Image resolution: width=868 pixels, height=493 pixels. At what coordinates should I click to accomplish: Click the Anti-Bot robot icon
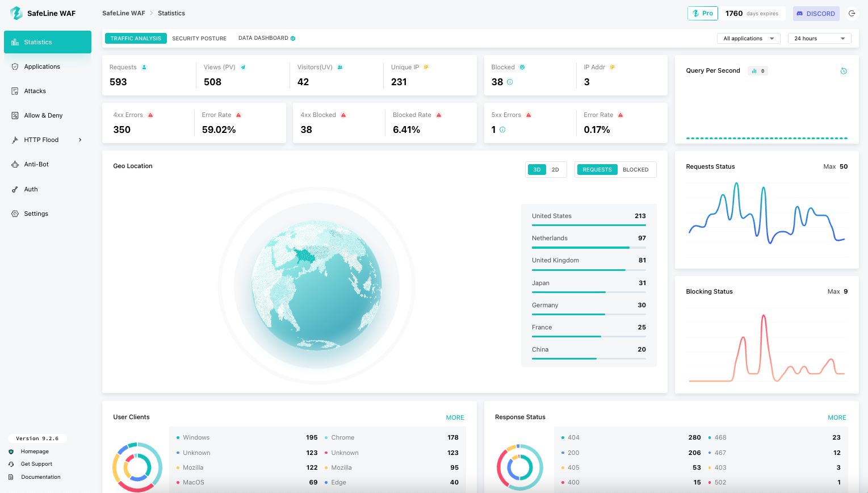pos(15,165)
